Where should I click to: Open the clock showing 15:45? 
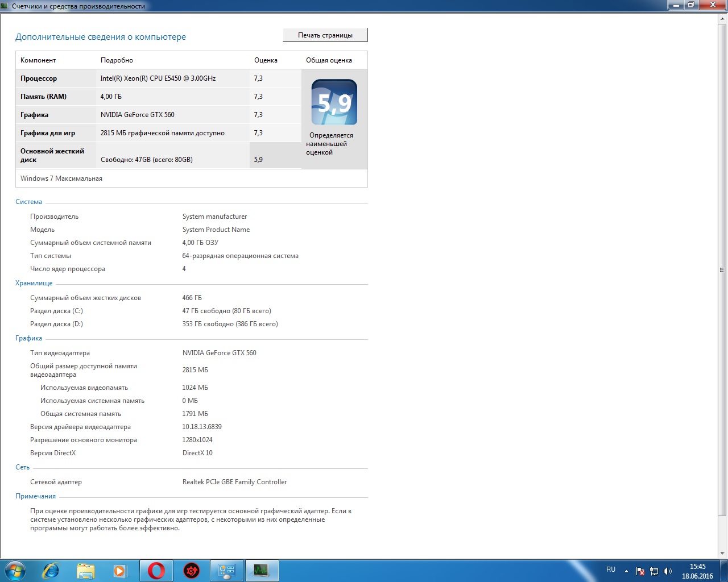click(697, 571)
